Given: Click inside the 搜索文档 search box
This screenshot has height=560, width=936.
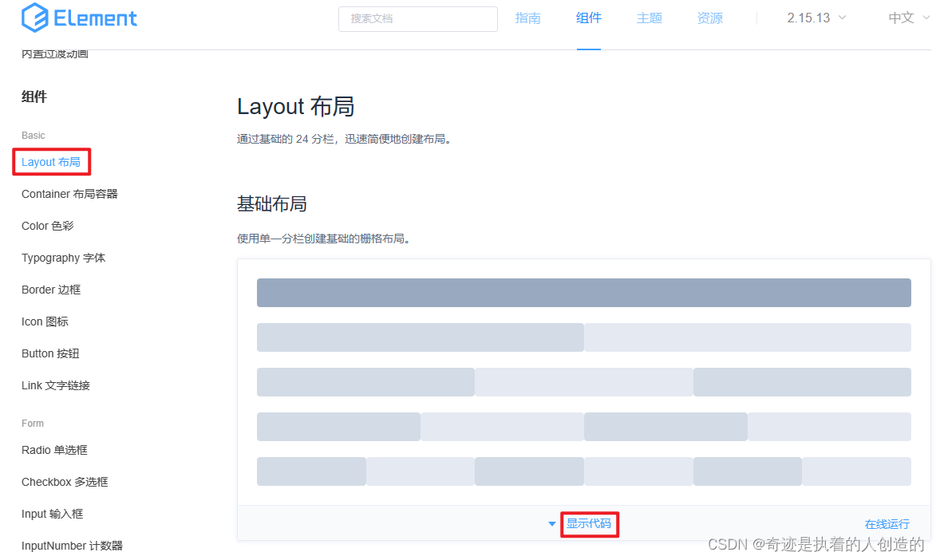Looking at the screenshot, I should pos(417,18).
